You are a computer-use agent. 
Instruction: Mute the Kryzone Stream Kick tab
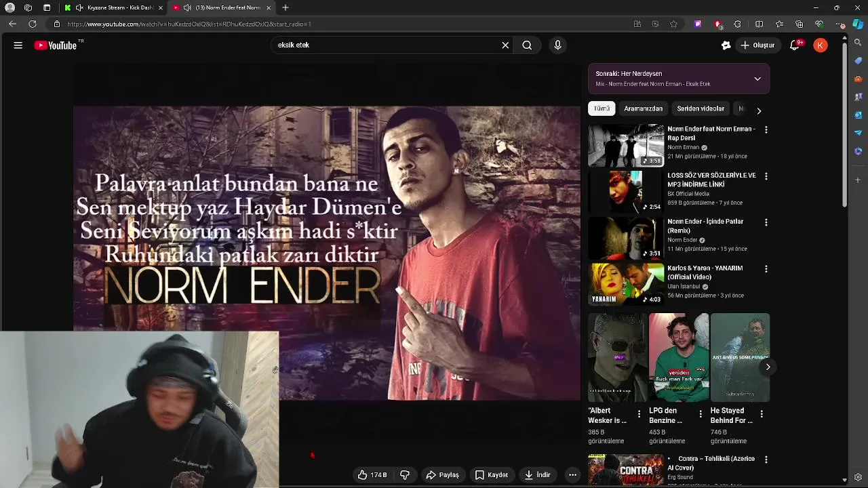click(79, 7)
